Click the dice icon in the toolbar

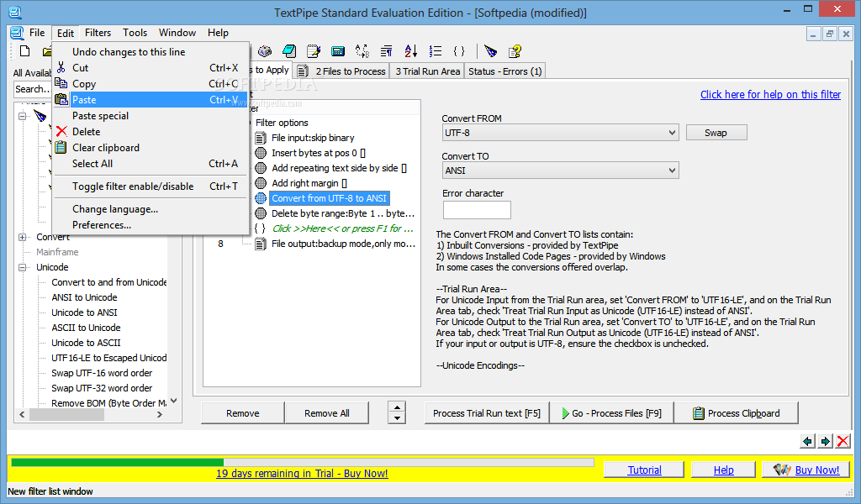265,51
